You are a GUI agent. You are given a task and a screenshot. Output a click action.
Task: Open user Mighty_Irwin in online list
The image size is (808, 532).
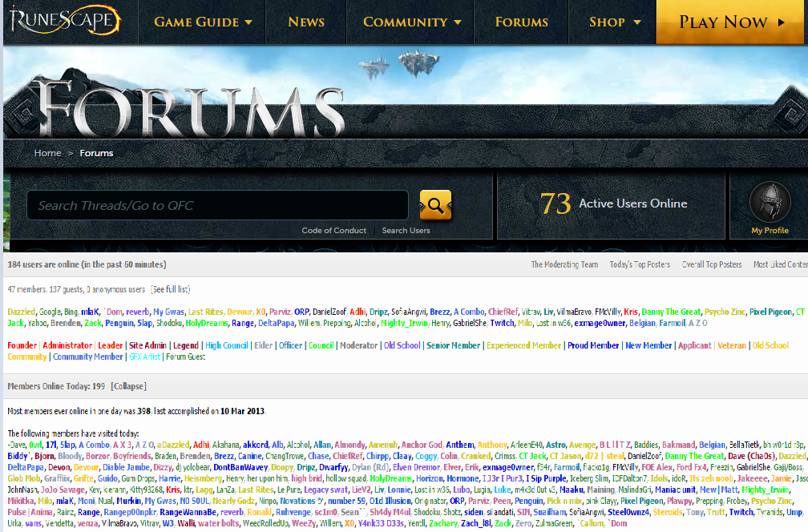(x=404, y=324)
